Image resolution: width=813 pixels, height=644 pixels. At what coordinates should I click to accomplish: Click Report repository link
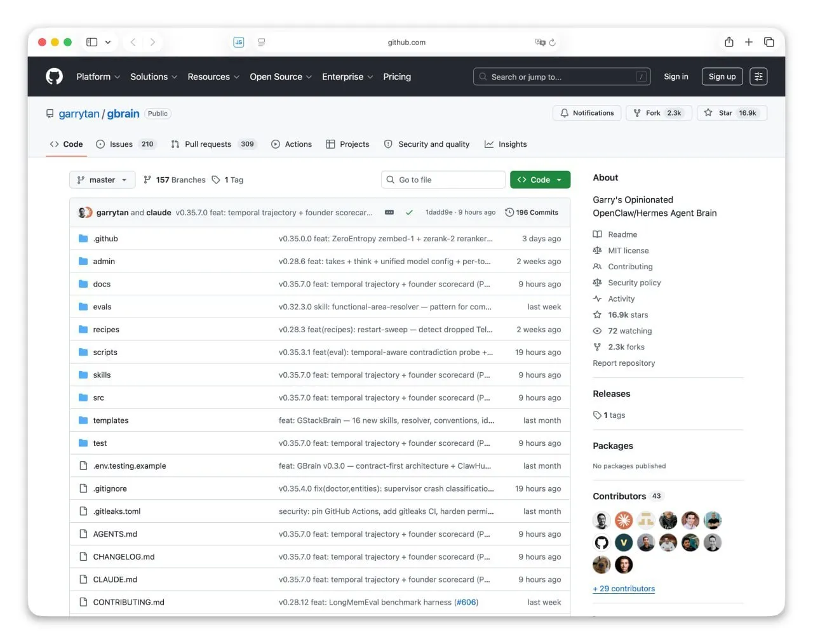[624, 363]
